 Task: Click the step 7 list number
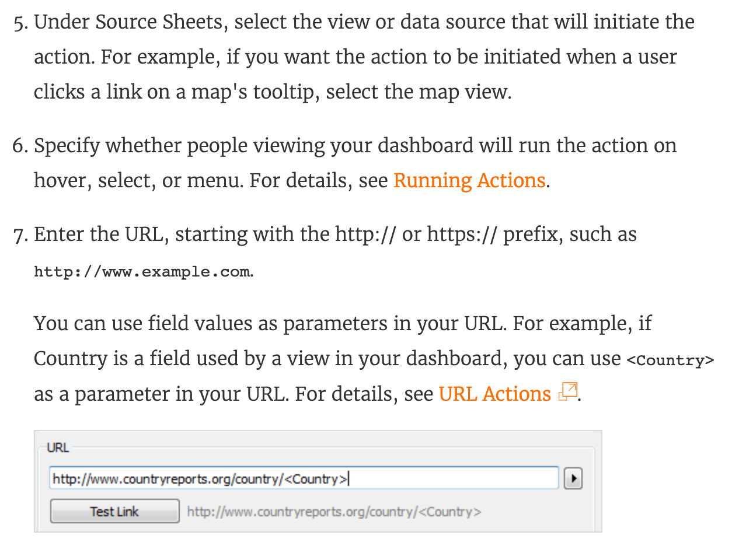(20, 235)
